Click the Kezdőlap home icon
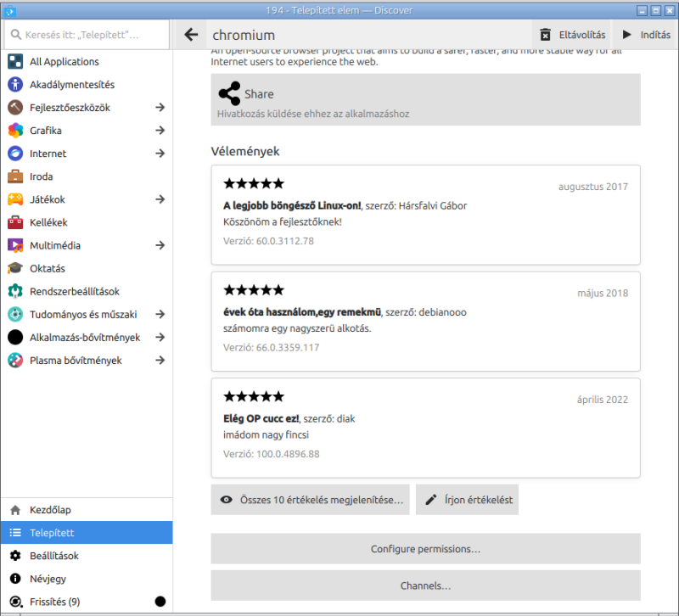 15,510
